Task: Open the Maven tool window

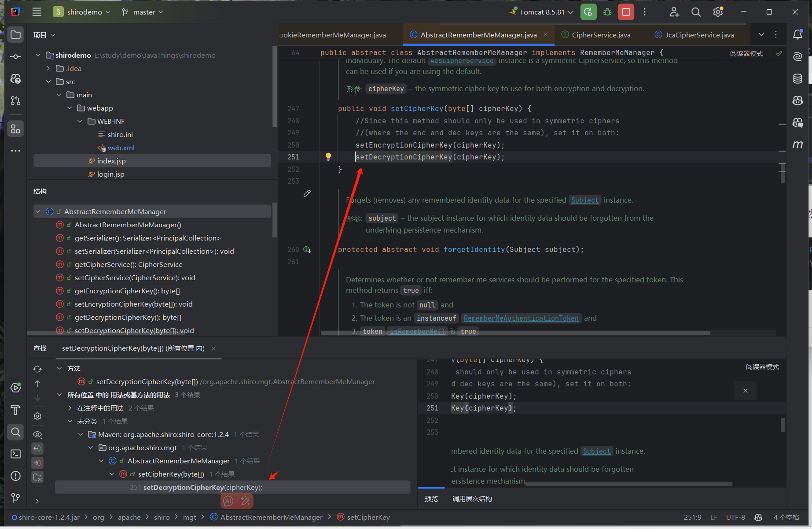Action: pos(798,144)
